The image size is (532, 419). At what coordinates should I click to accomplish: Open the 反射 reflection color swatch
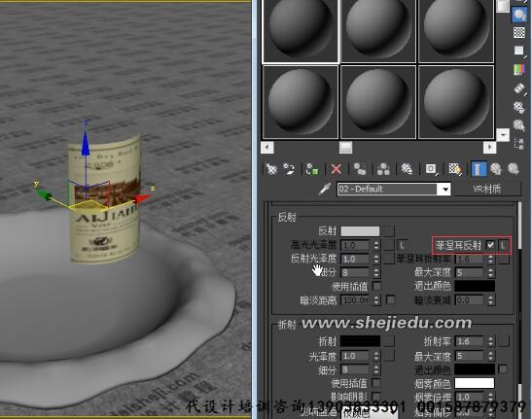click(360, 231)
